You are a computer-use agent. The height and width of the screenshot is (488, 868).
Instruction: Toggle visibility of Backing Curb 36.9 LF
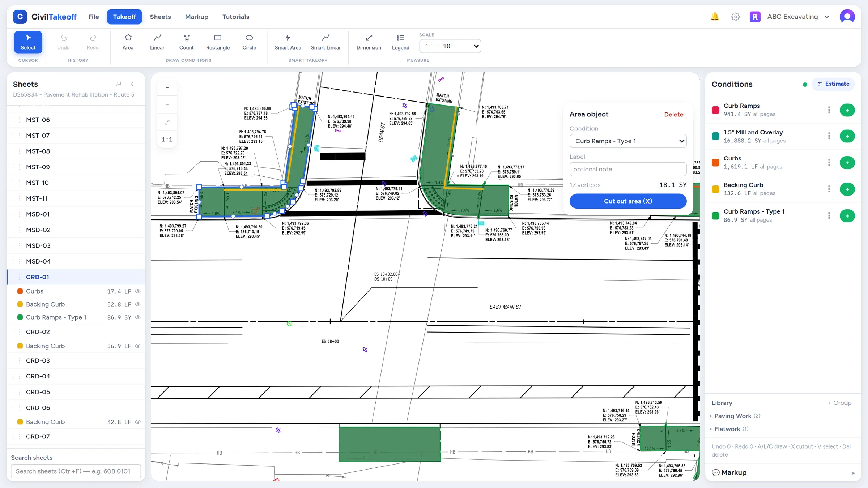(x=138, y=346)
